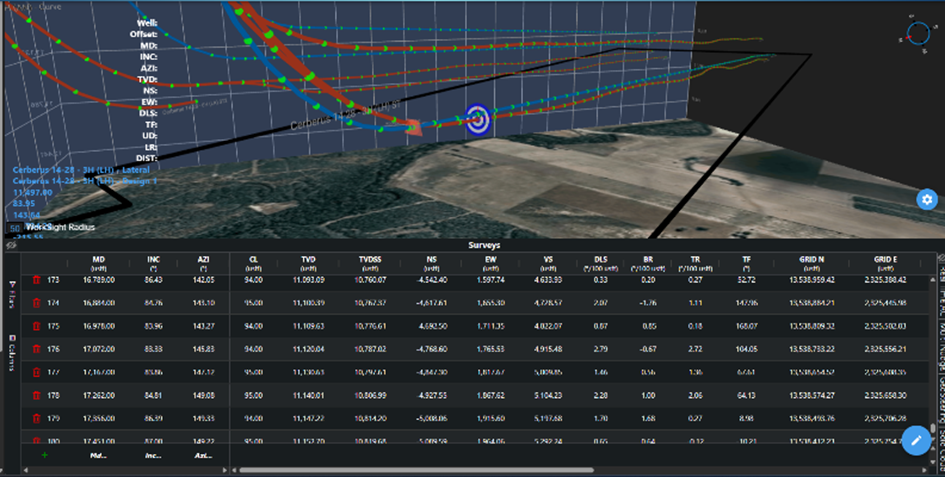Expand the Columns side panel
Screen dimensions: 945x477
[12, 356]
